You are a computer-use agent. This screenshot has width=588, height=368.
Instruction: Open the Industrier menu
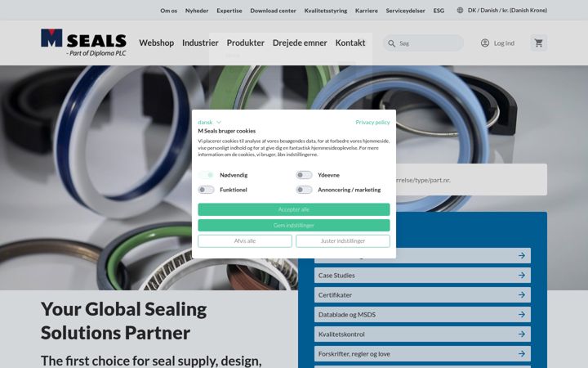(200, 43)
